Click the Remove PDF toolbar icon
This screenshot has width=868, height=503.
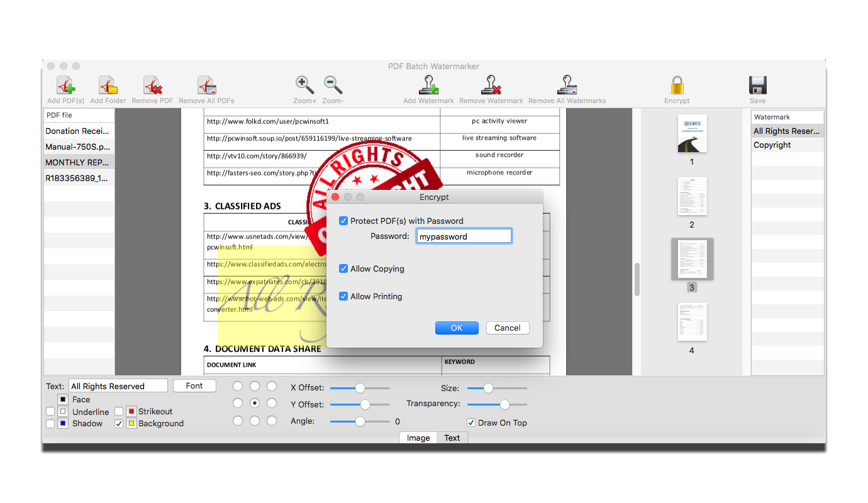click(152, 86)
